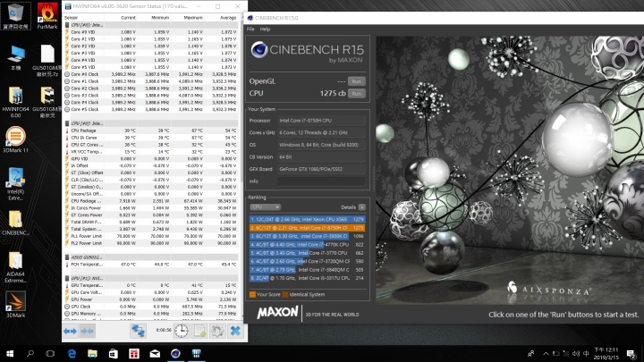This screenshot has width=644, height=362.
Task: Select HWiNFO64 6.00 desktop folder icon
Action: [x=15, y=102]
